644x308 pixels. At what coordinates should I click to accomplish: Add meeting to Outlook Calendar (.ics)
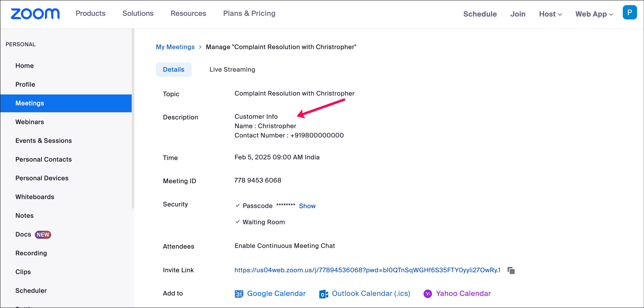(371, 293)
